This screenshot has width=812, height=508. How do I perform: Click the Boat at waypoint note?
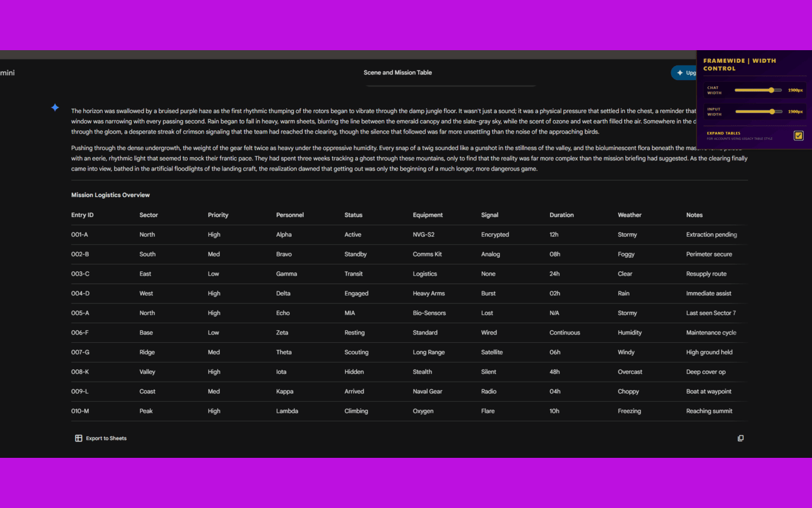(709, 392)
